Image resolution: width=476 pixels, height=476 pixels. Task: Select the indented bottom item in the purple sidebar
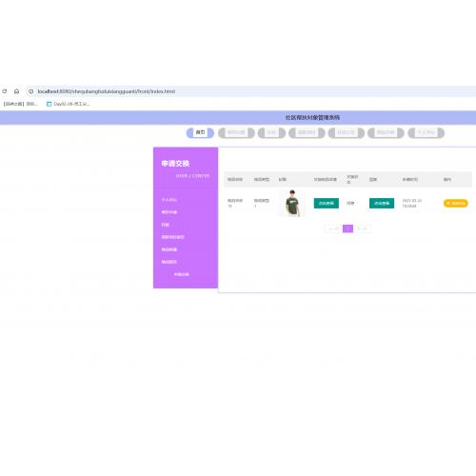(182, 274)
